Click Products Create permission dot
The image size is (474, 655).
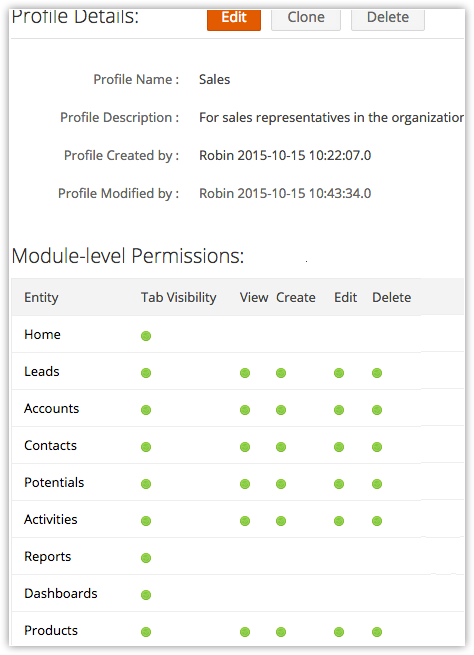[x=281, y=632]
